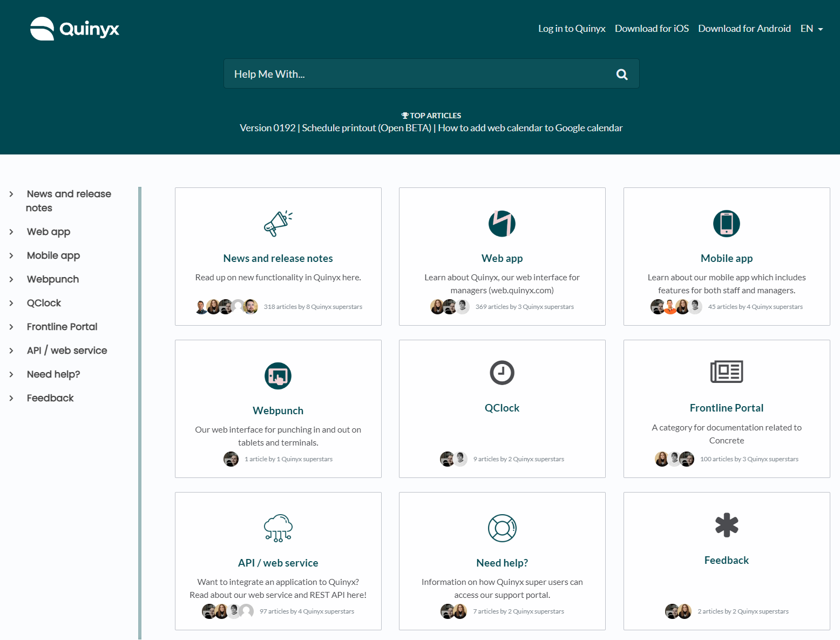Click the Mobile app phone icon
Image resolution: width=840 pixels, height=640 pixels.
click(x=726, y=224)
